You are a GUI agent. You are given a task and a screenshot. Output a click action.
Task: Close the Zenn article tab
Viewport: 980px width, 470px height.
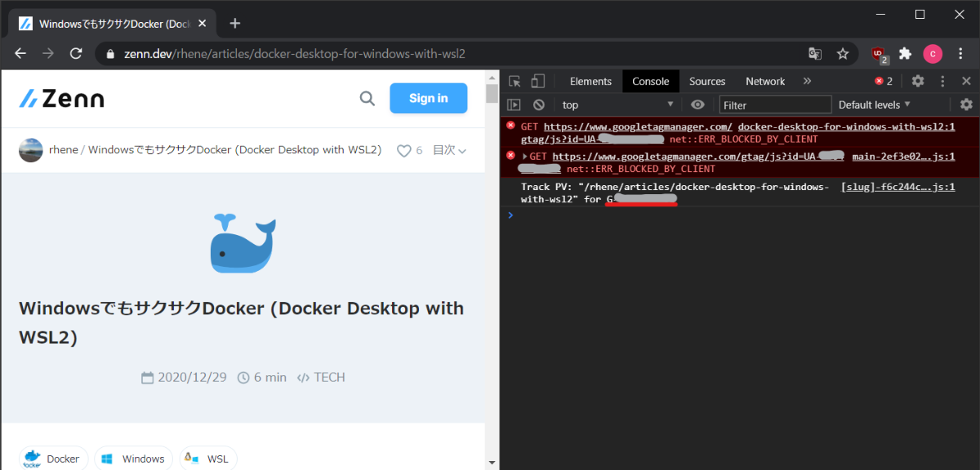(x=203, y=23)
